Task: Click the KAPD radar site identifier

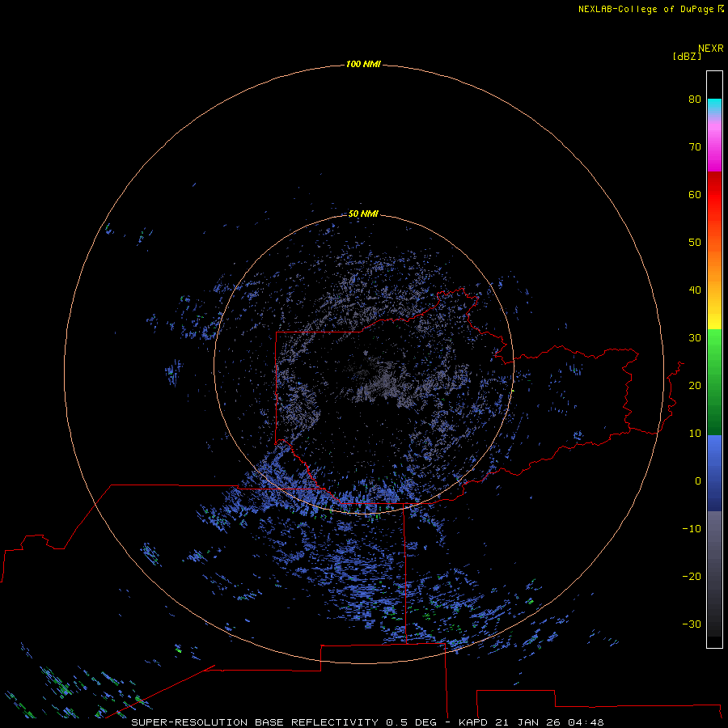Action: [473, 722]
